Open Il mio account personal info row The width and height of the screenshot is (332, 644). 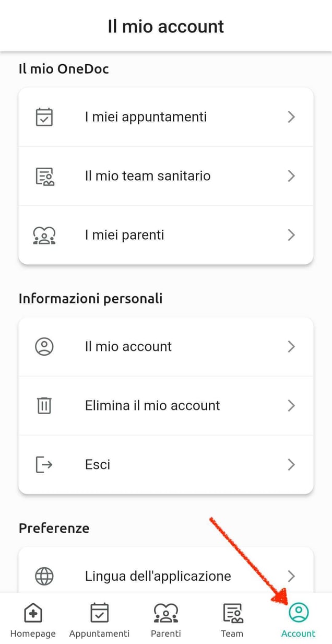pyautogui.click(x=128, y=346)
